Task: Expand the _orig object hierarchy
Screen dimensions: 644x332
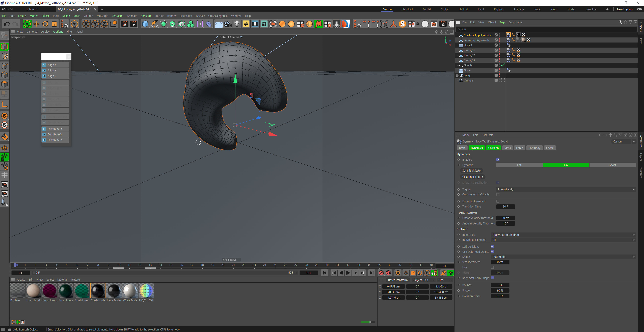Action: click(x=457, y=75)
